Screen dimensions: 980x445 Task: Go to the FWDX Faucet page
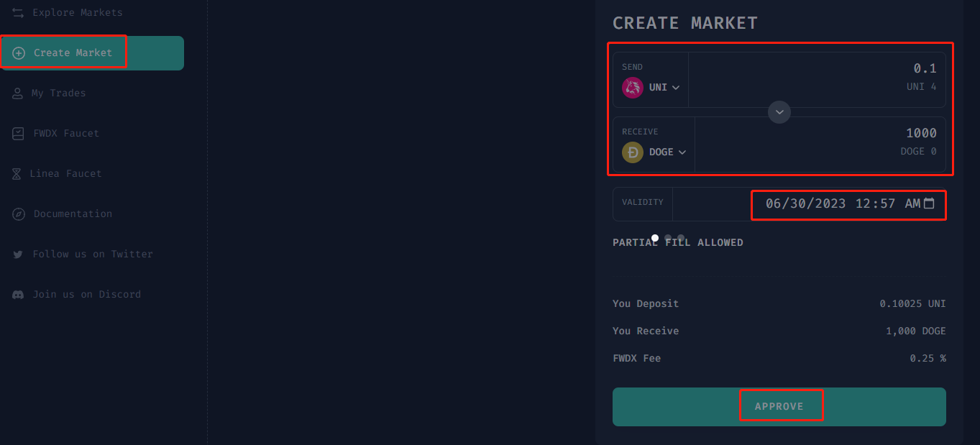(x=66, y=134)
